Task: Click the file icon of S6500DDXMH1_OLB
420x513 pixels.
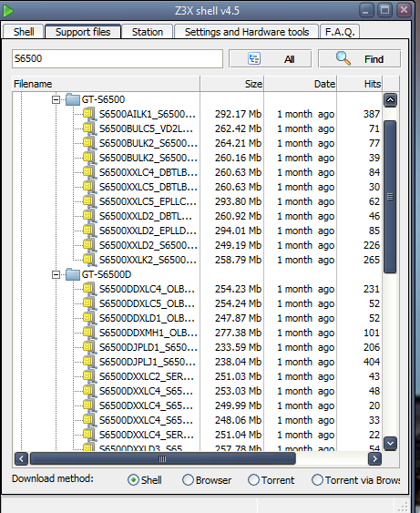Action: coord(88,333)
